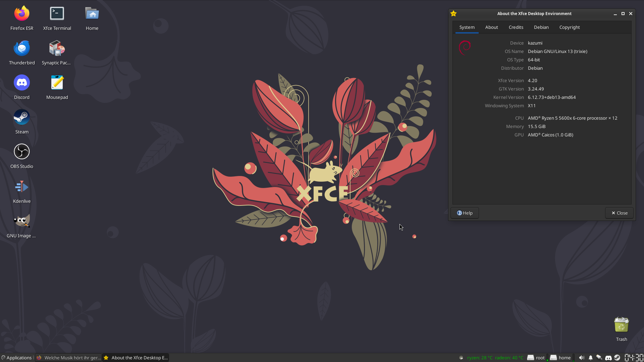Switch to the Firefox window in taskbar
Viewport: 644px width, 362px height.
[69, 358]
